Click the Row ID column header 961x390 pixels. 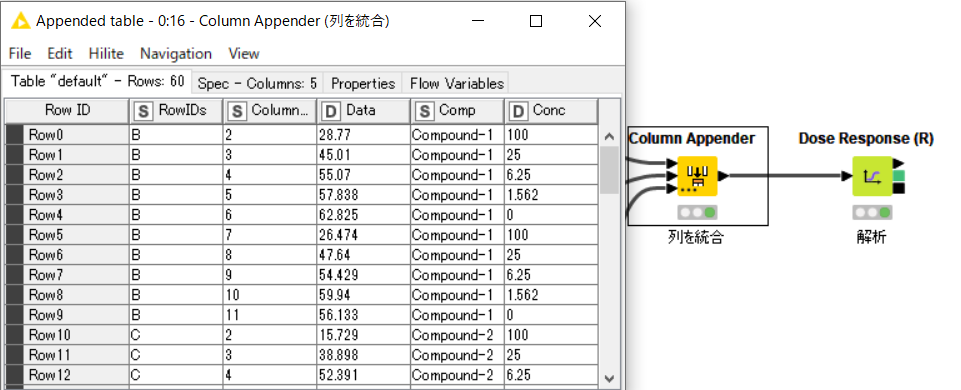pyautogui.click(x=67, y=111)
